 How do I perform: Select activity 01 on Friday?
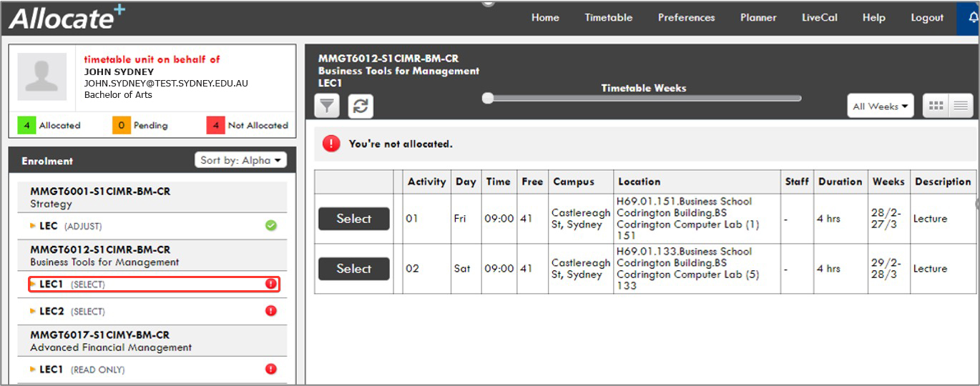coord(353,219)
